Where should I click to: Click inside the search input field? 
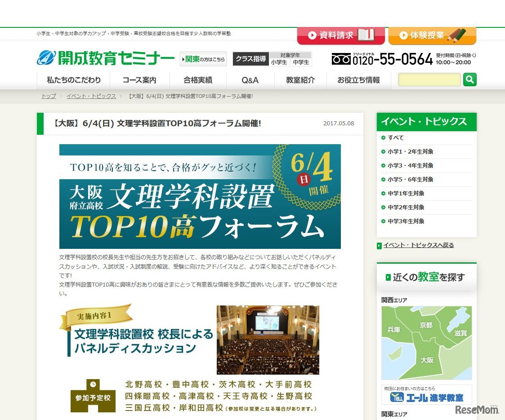coord(429,80)
